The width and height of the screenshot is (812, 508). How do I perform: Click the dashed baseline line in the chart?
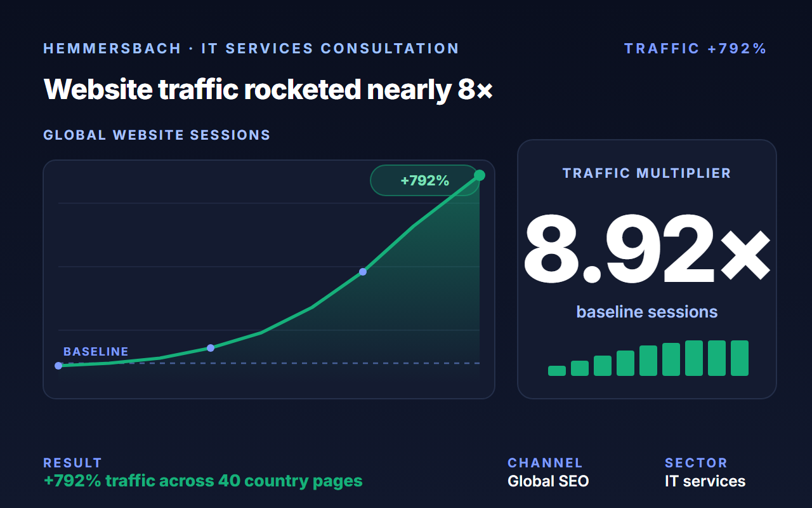tap(269, 363)
